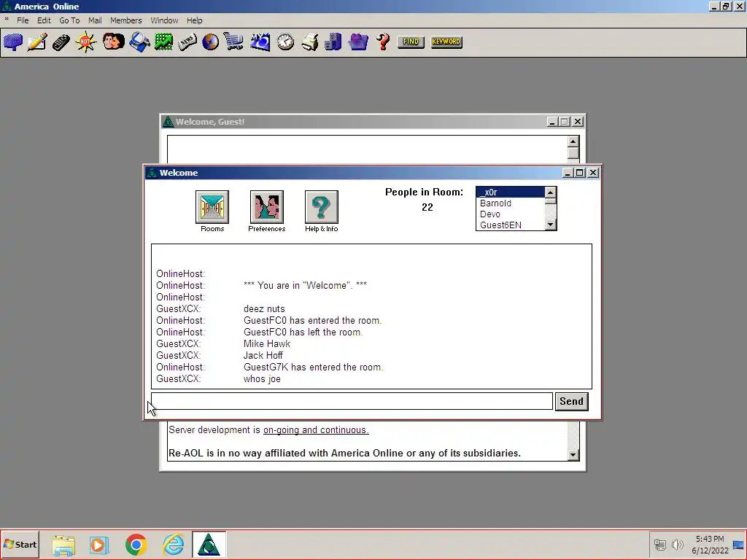Click the Print toolbar icon
The width and height of the screenshot is (747, 560).
pyautogui.click(x=309, y=42)
